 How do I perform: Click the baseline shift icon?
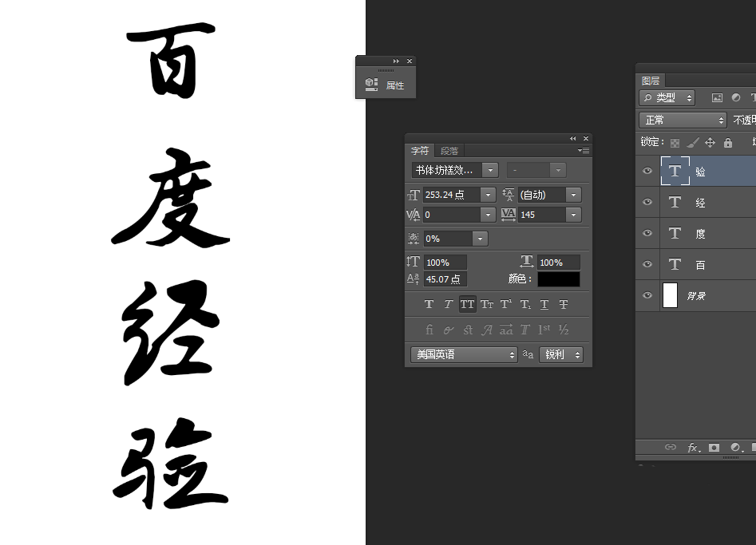pos(414,279)
